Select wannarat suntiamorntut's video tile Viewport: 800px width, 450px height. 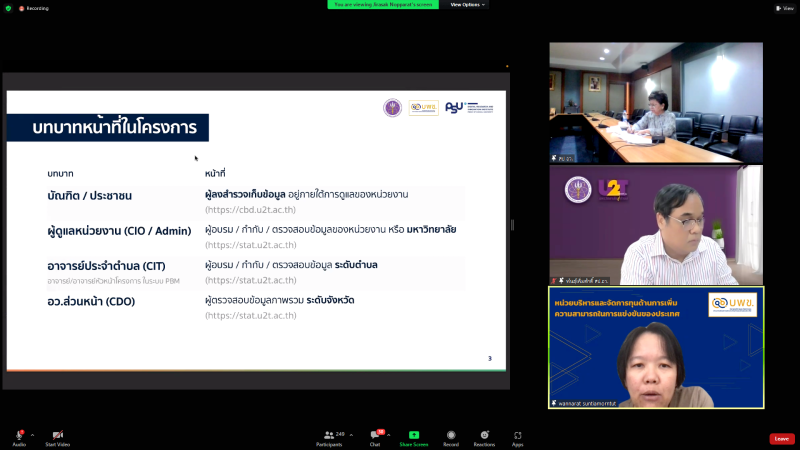click(x=655, y=348)
